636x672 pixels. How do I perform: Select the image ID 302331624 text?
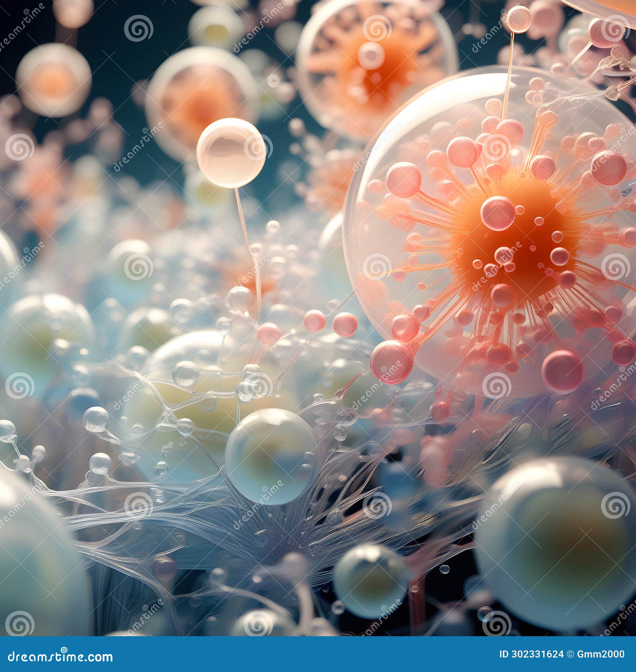pos(531,654)
